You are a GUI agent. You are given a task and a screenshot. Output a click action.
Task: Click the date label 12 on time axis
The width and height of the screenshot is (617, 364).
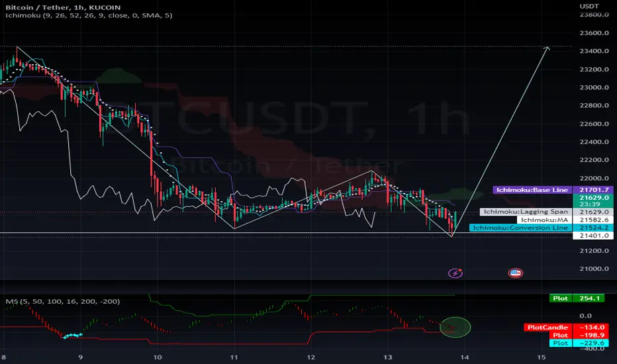point(311,357)
